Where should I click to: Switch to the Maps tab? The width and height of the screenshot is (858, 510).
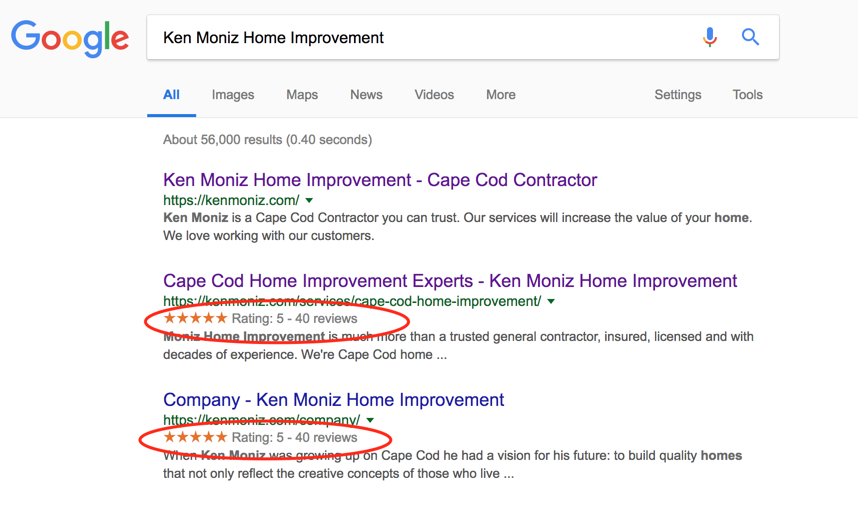pyautogui.click(x=302, y=95)
